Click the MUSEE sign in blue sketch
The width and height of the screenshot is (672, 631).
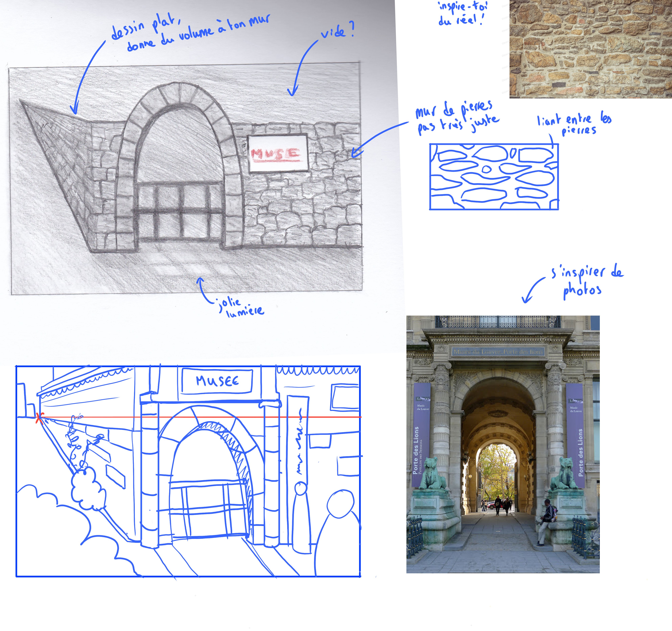click(217, 381)
